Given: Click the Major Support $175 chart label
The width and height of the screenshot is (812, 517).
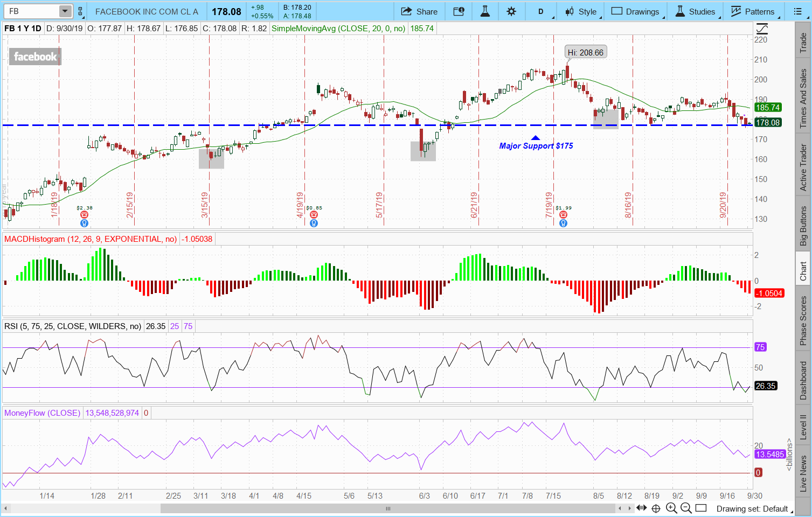Looking at the screenshot, I should tap(536, 146).
